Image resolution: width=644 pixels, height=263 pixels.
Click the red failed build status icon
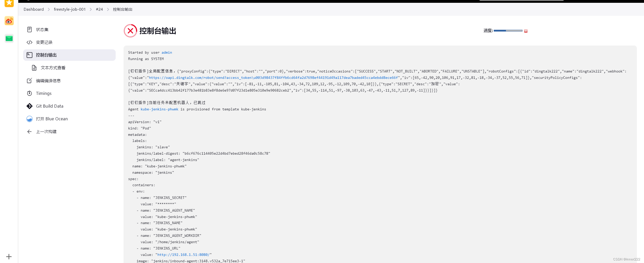(x=130, y=31)
